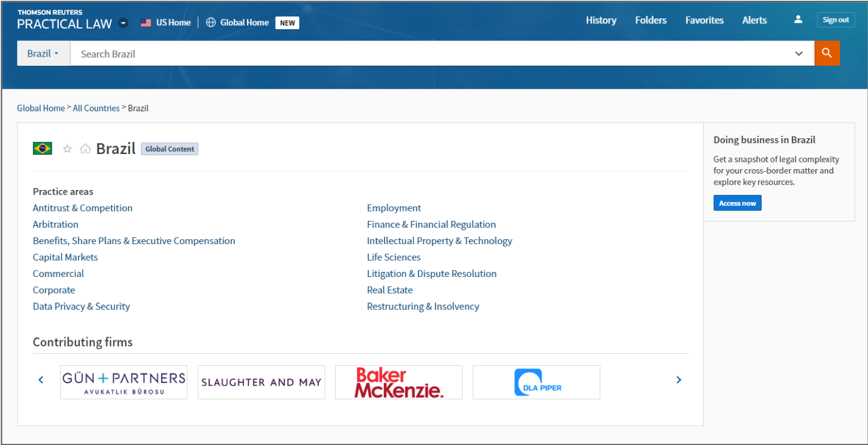Click the Sign out button
This screenshot has height=445, width=868.
836,19
